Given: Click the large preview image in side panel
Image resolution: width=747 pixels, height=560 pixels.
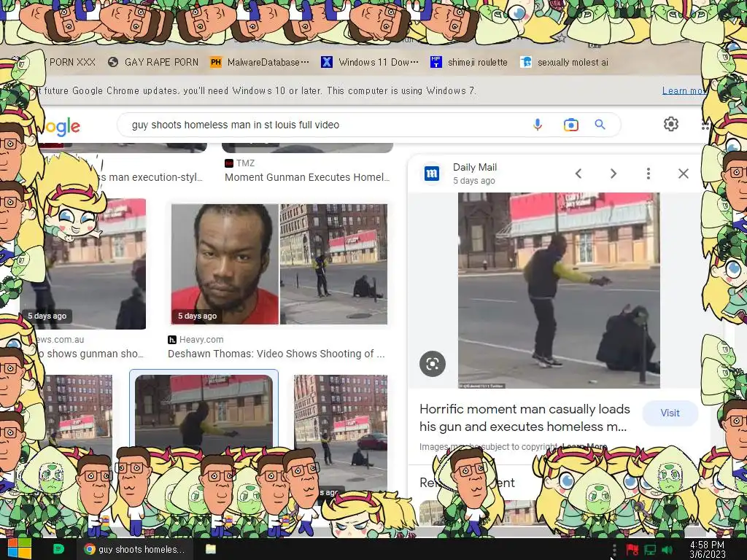Looking at the screenshot, I should click(x=559, y=290).
